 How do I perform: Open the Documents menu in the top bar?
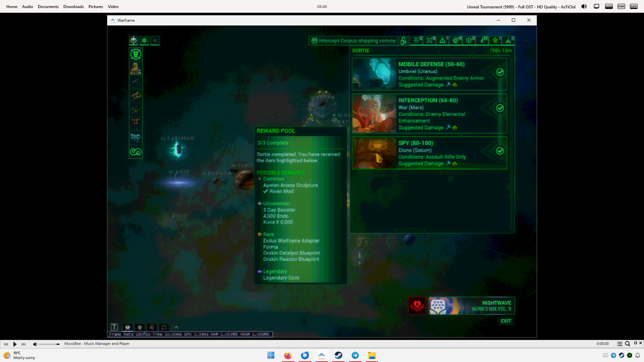coord(48,7)
